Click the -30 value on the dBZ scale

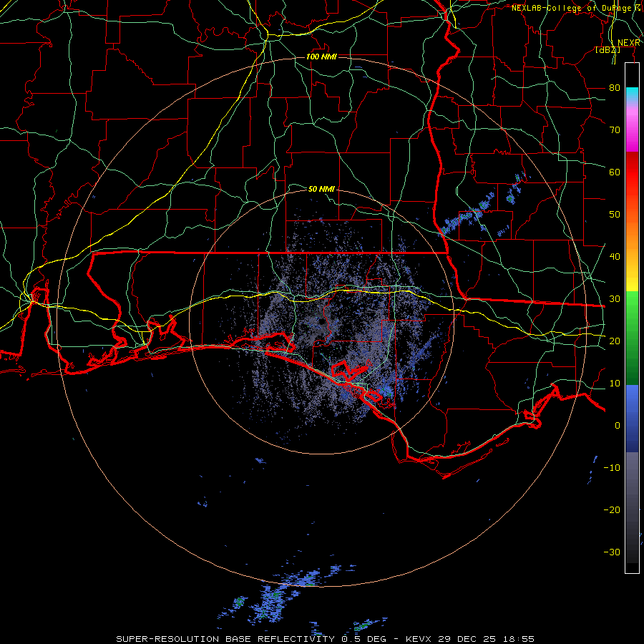[x=612, y=552]
